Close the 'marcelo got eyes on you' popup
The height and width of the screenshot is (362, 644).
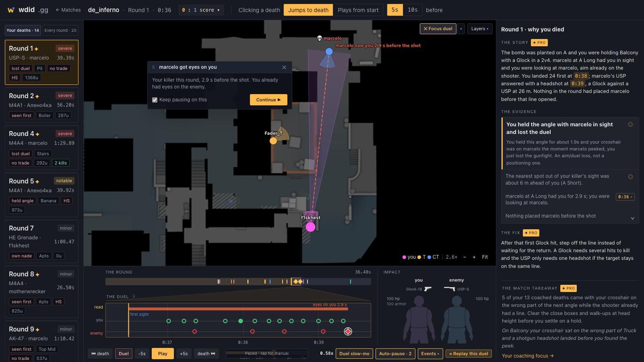[284, 67]
